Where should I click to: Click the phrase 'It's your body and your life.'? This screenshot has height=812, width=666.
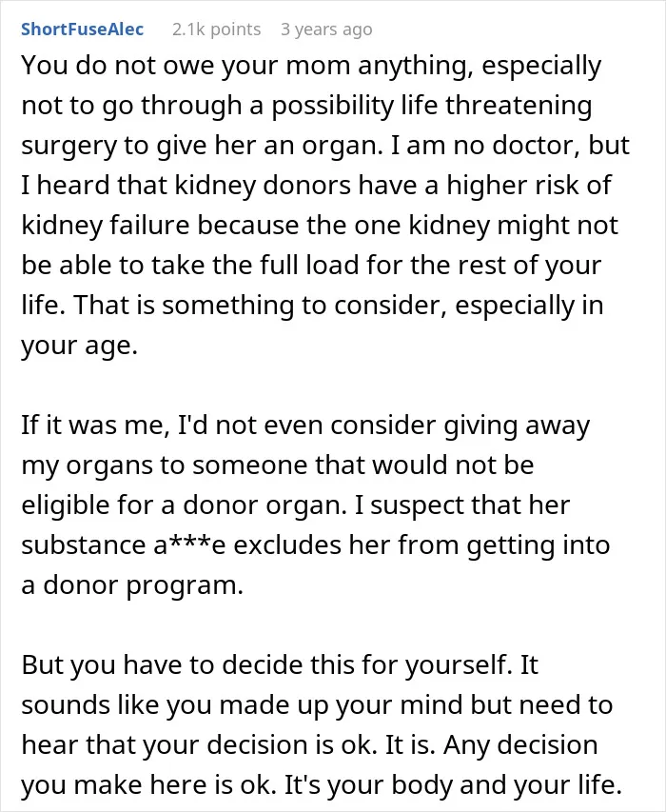click(453, 785)
